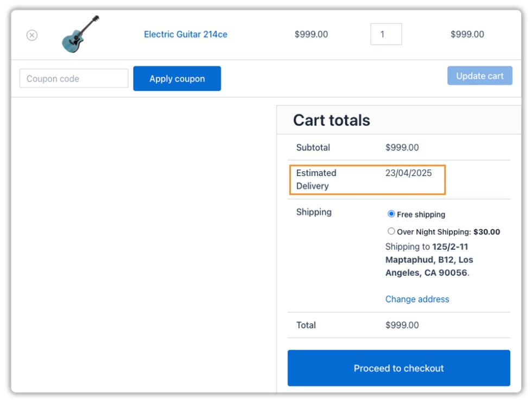
Task: Click Change address link
Action: [x=417, y=299]
